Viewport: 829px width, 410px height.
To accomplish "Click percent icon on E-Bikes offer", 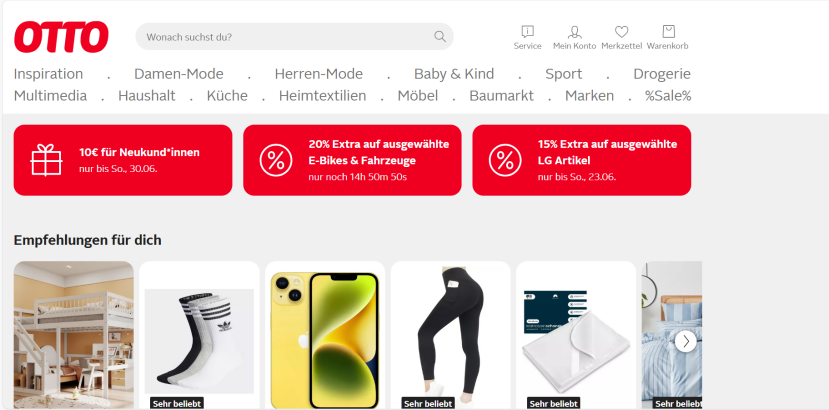I will pos(276,160).
